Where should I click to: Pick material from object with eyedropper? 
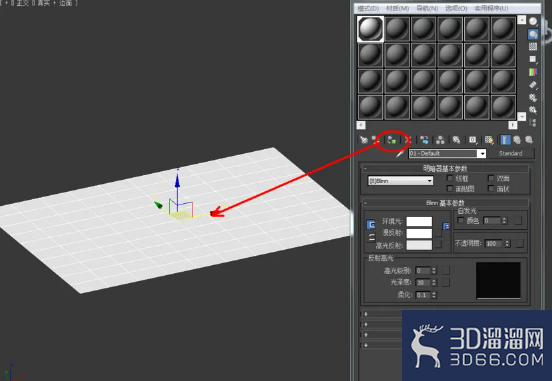tap(400, 154)
